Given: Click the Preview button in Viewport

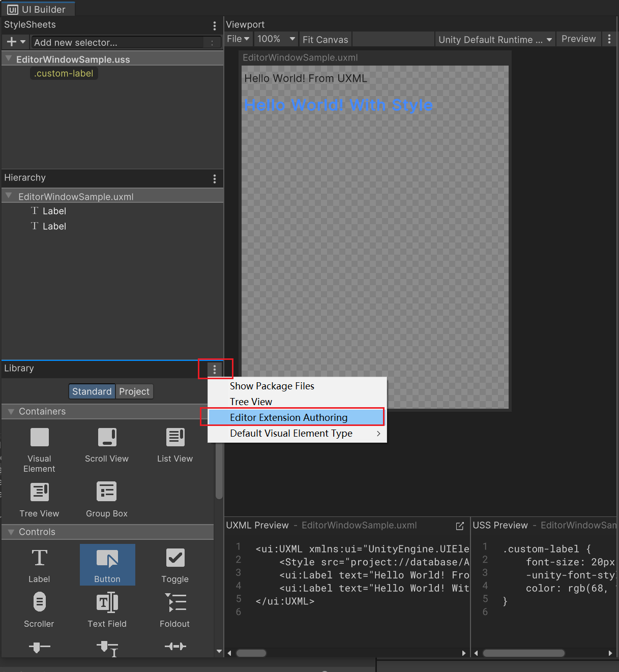Looking at the screenshot, I should pos(578,39).
